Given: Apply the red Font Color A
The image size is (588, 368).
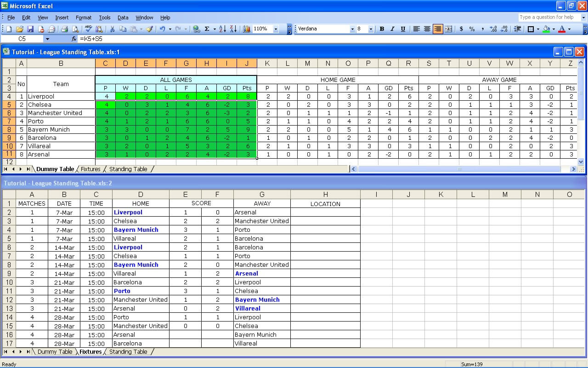Looking at the screenshot, I should pyautogui.click(x=562, y=29).
